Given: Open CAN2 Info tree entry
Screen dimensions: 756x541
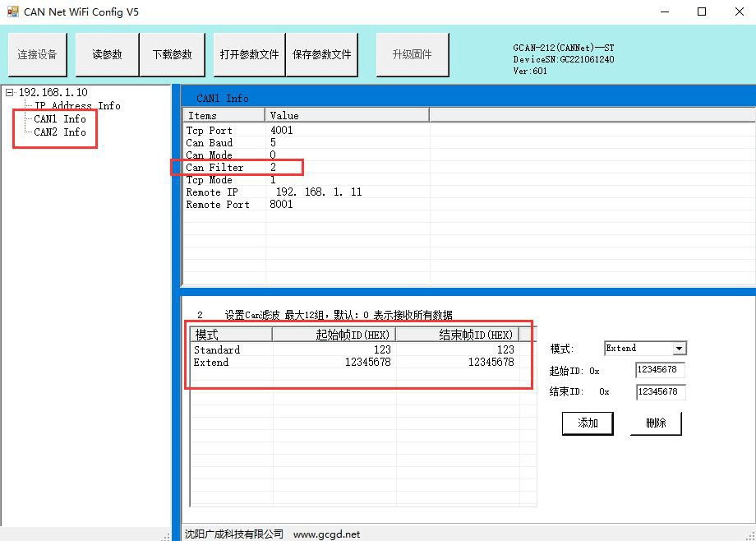Looking at the screenshot, I should click(x=60, y=132).
